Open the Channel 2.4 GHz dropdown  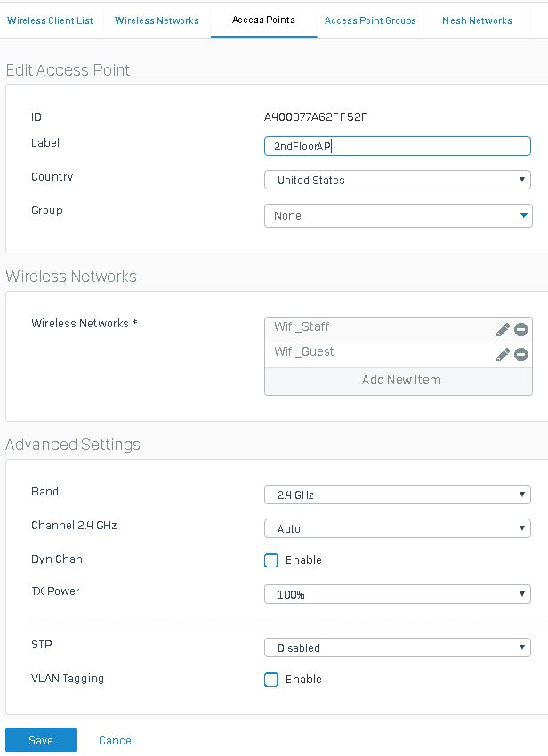[397, 528]
